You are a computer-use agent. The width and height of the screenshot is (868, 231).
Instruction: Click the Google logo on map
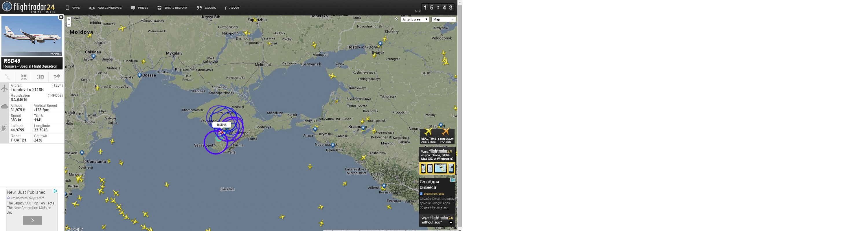point(74,229)
